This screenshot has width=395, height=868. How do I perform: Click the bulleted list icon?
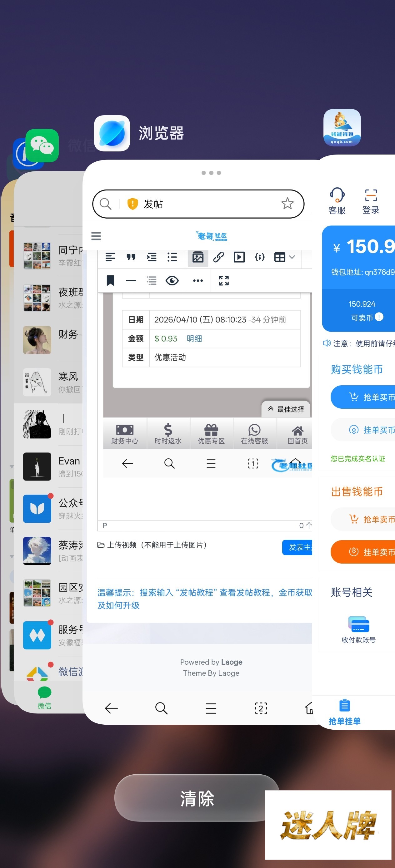point(172,258)
